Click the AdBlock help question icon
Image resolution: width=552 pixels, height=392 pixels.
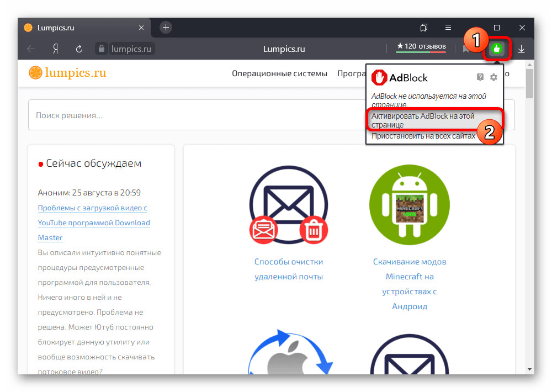(x=480, y=77)
